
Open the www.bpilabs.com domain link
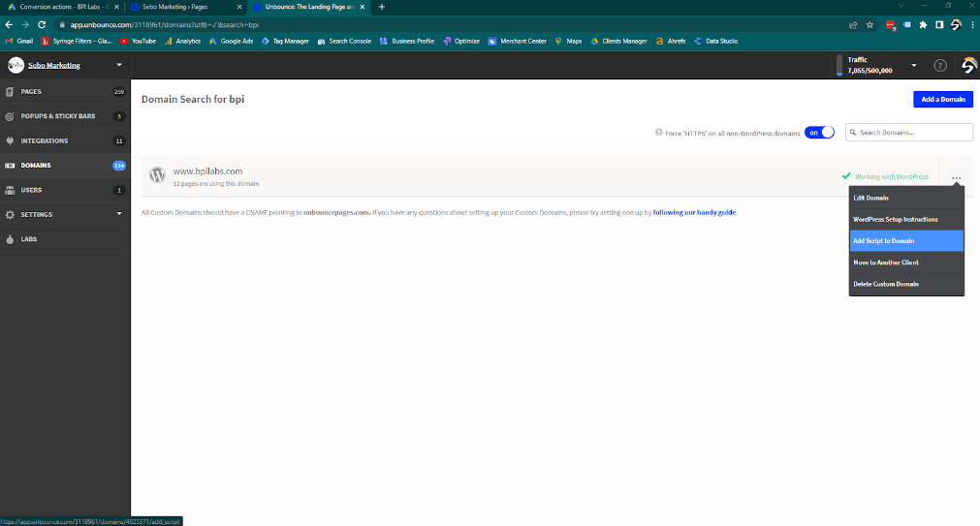point(207,171)
